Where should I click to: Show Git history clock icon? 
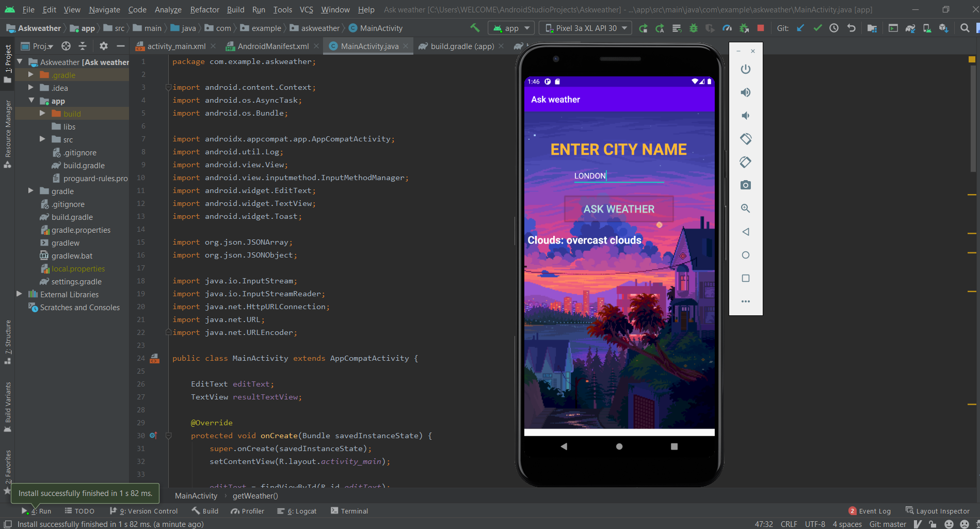834,28
